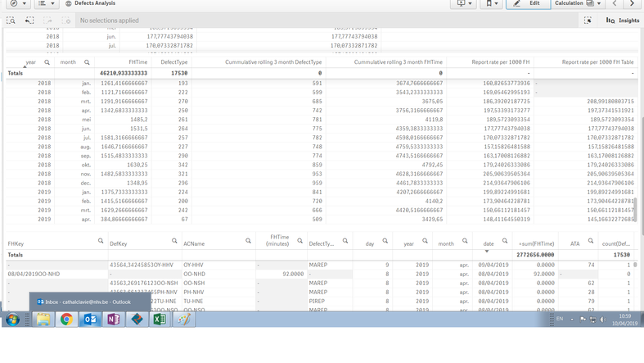The image size is (644, 363).
Task: Open the Insights panel
Action: coord(623,20)
